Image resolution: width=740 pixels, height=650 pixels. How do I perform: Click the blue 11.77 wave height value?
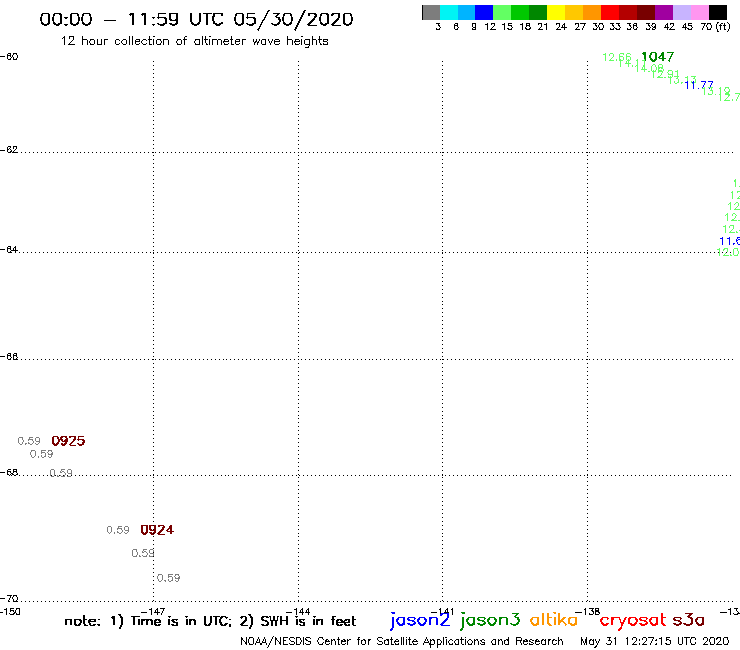click(x=699, y=85)
